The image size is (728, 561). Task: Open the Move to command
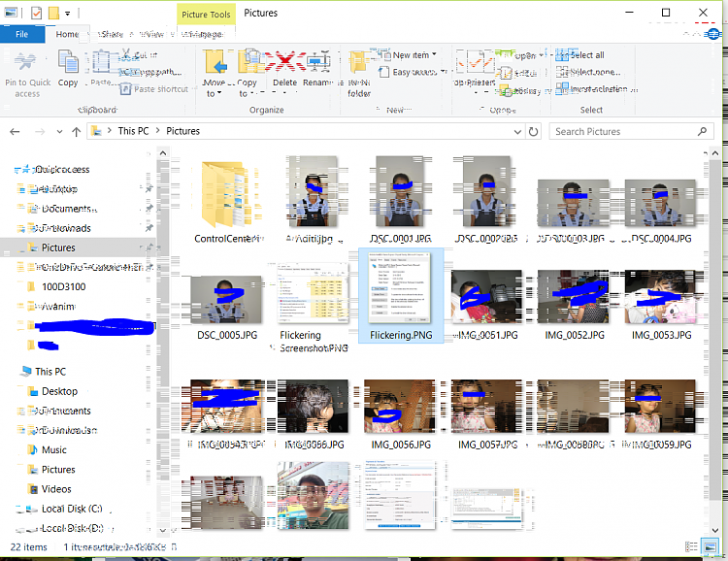click(215, 72)
